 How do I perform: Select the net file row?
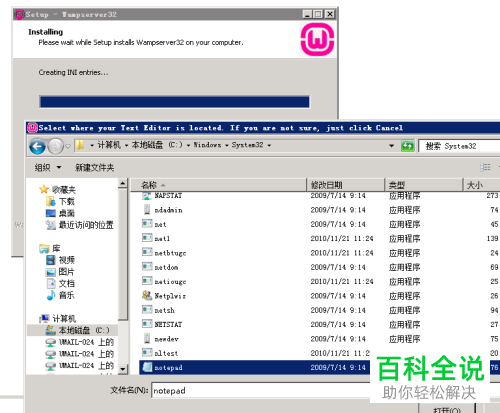tap(319, 224)
